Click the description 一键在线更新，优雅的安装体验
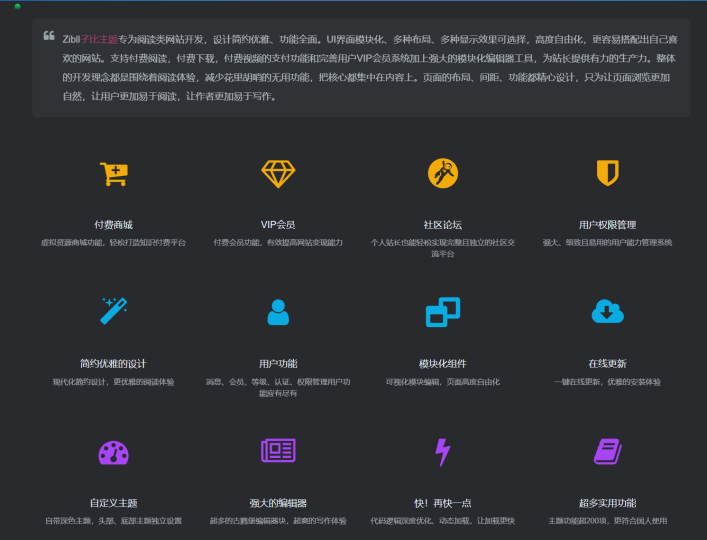 pos(607,382)
